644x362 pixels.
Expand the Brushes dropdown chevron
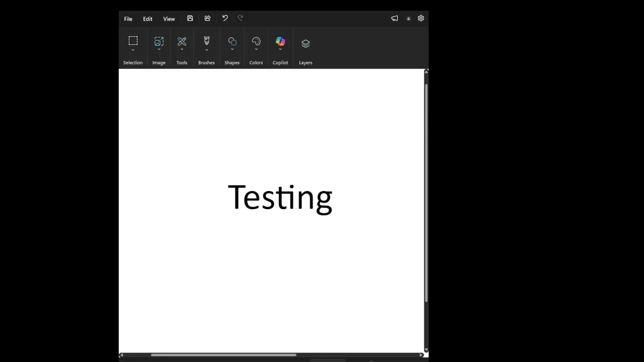pyautogui.click(x=206, y=50)
